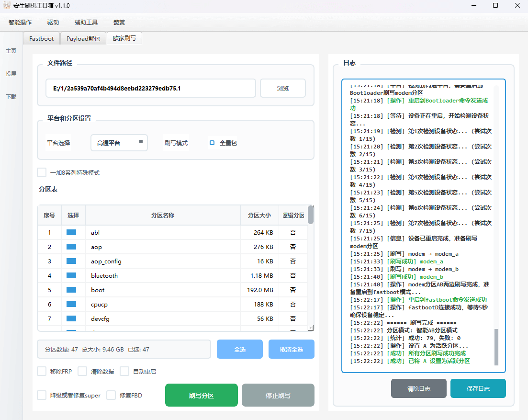Open the 下载 sidebar page
The width and height of the screenshot is (528, 420).
11,97
